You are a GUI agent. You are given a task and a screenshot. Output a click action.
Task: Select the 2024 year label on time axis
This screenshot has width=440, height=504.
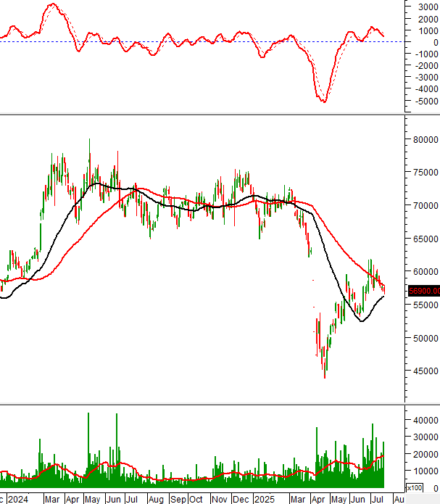point(18,500)
